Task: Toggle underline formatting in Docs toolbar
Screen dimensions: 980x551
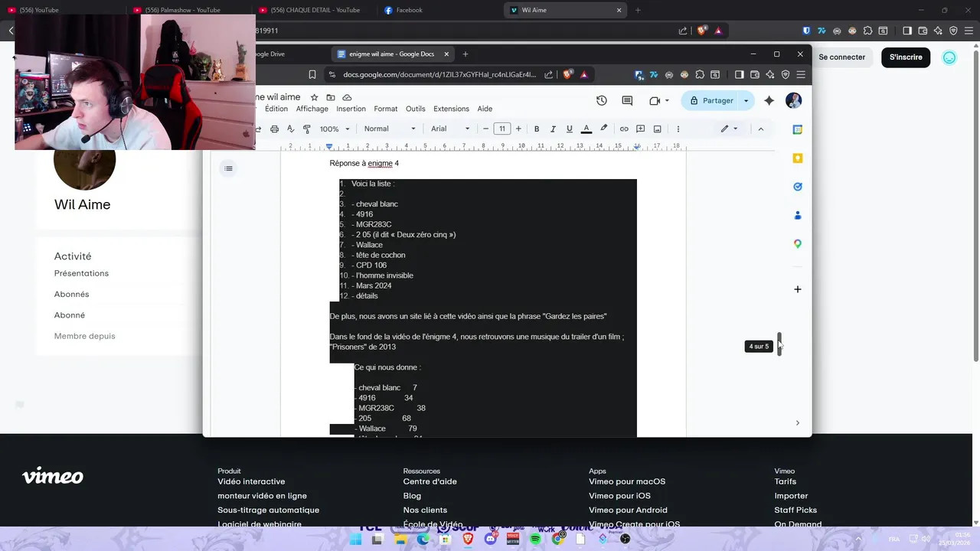Action: point(569,129)
